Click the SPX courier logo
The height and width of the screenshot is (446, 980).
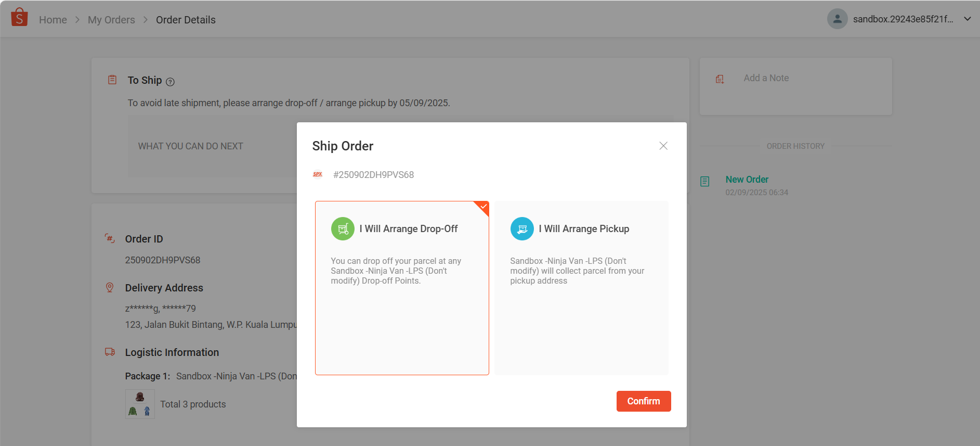318,174
